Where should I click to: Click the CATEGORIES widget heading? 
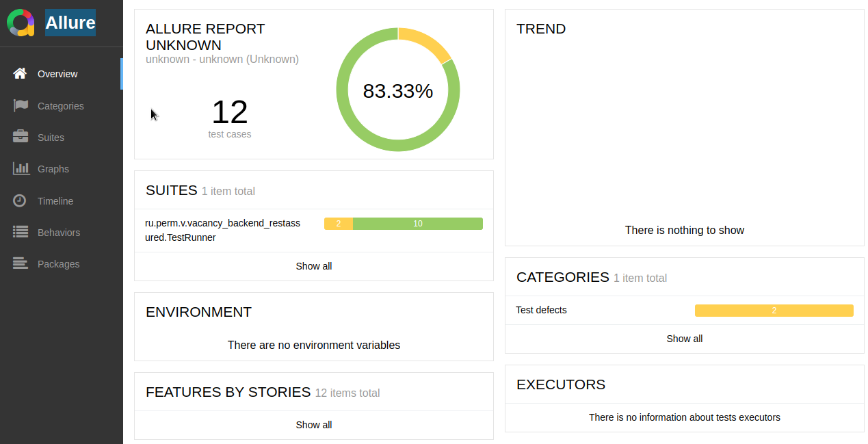coord(563,277)
